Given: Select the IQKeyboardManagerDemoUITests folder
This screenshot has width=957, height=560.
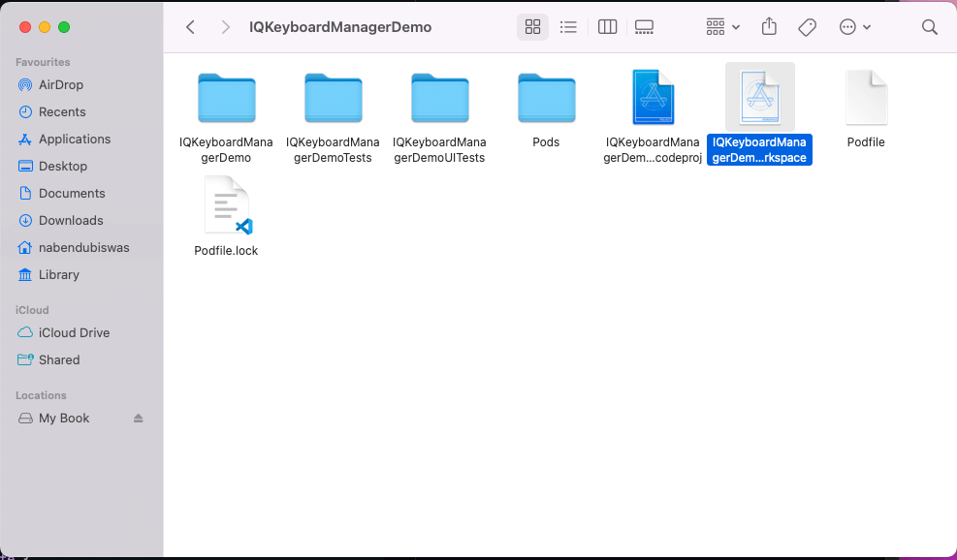Looking at the screenshot, I should tap(439, 98).
